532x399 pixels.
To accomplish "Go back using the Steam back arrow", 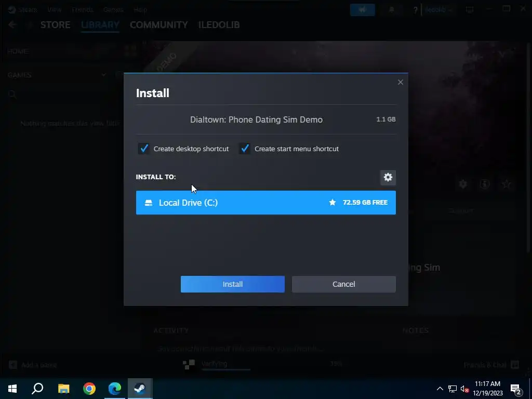I will pyautogui.click(x=12, y=25).
